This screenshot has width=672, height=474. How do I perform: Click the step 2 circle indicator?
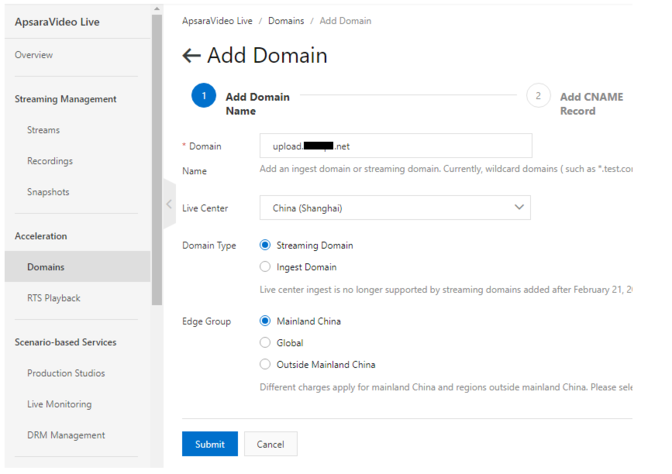538,96
